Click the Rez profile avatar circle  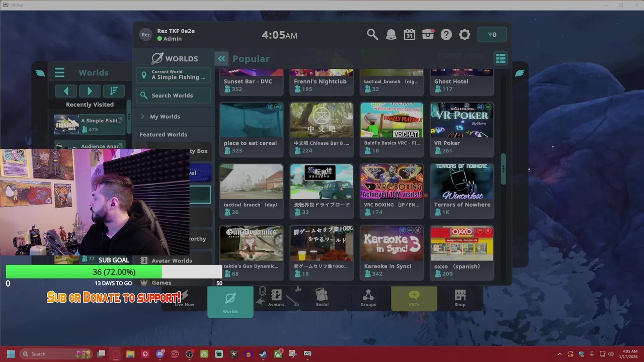145,35
